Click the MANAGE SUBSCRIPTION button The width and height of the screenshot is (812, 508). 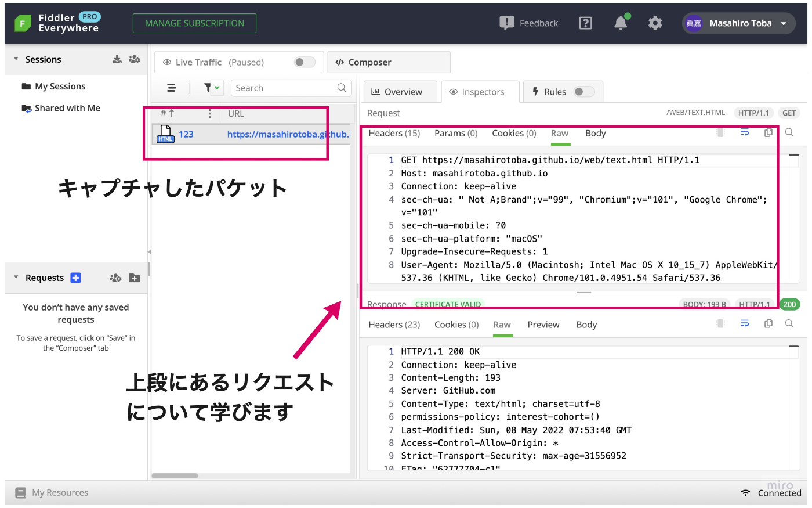pos(194,23)
